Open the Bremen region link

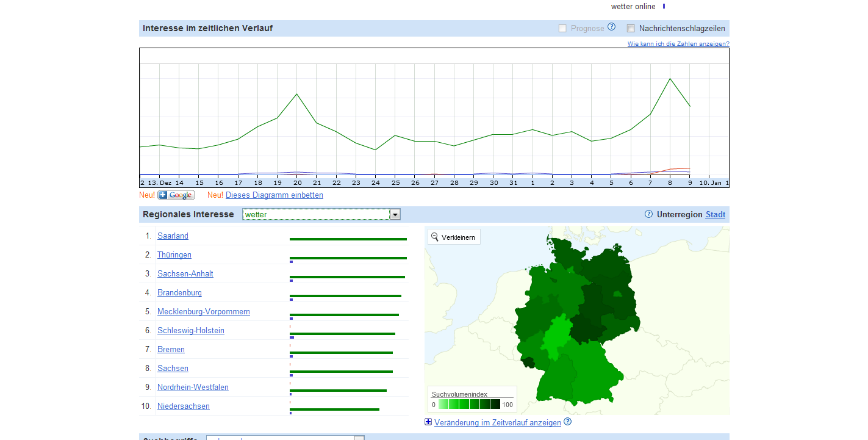point(171,350)
